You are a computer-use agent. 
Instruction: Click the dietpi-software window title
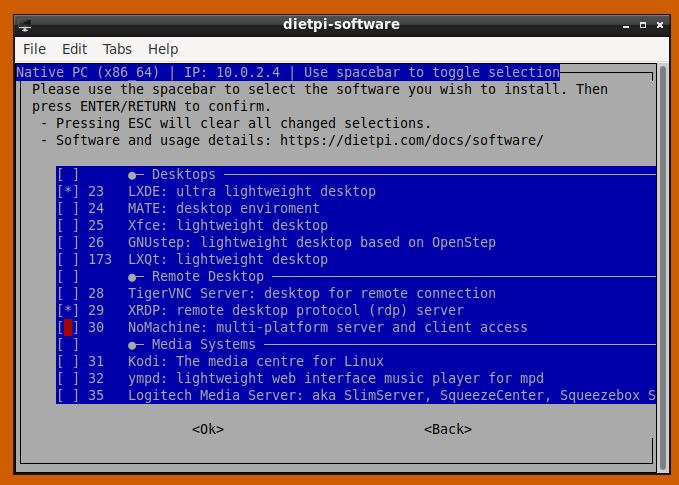pos(341,24)
